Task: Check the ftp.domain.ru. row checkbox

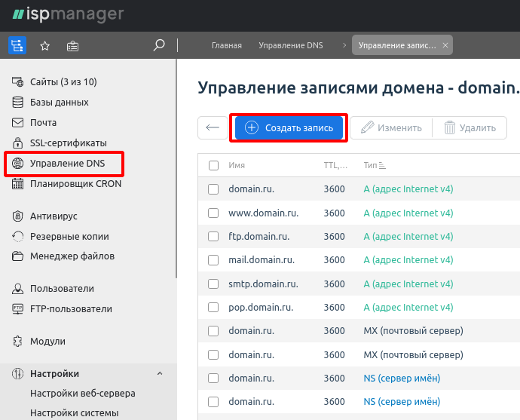Action: pos(213,237)
